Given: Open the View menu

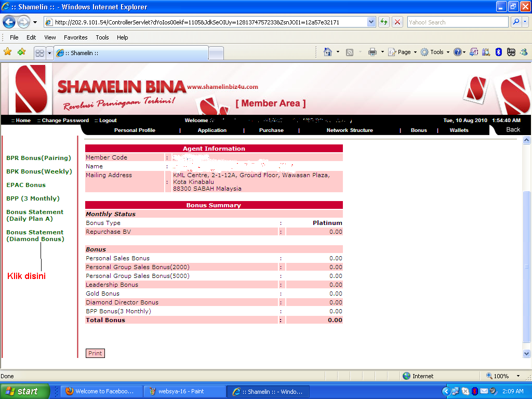Looking at the screenshot, I should coord(50,37).
